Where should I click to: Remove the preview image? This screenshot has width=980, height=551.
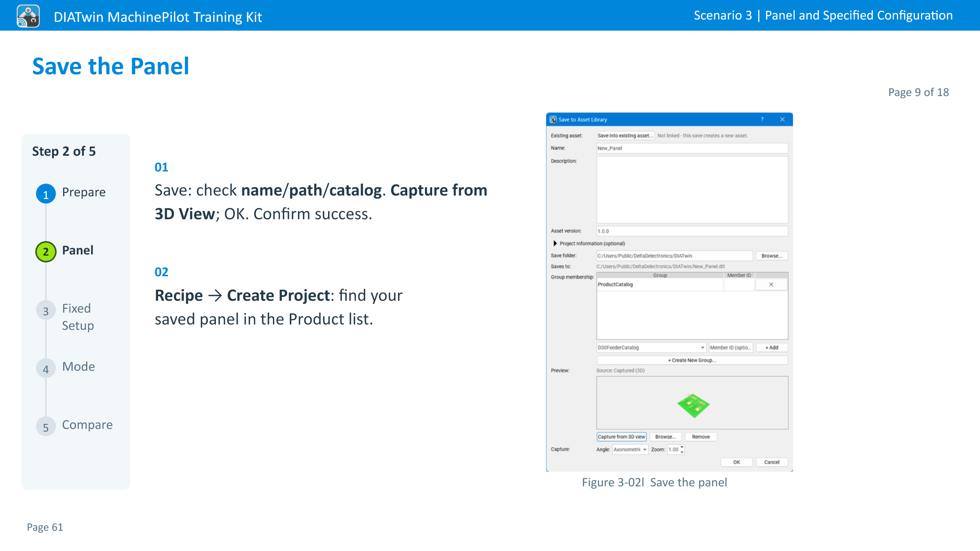701,437
